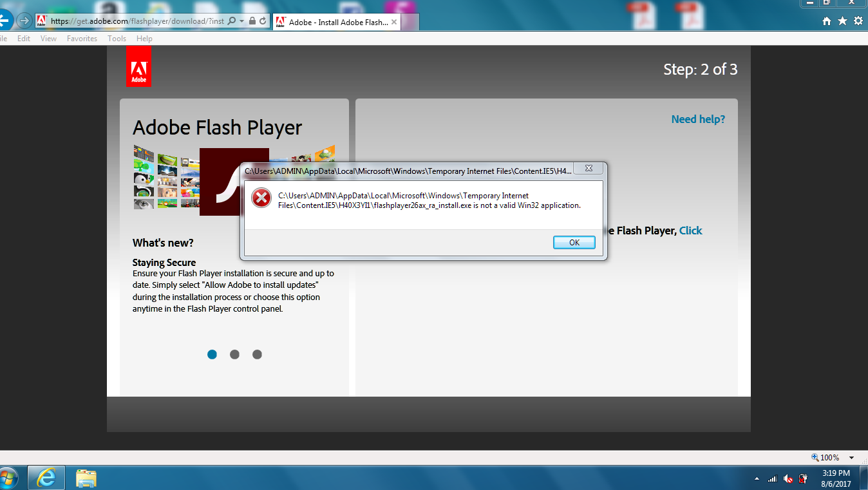868x490 pixels.
Task: Click the 'Need help?' link
Action: (698, 119)
